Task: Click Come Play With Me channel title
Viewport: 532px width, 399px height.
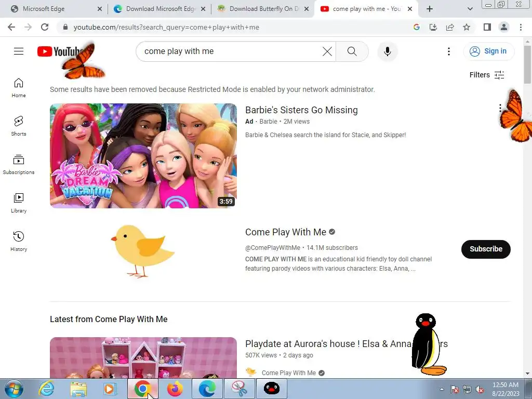Action: (285, 232)
